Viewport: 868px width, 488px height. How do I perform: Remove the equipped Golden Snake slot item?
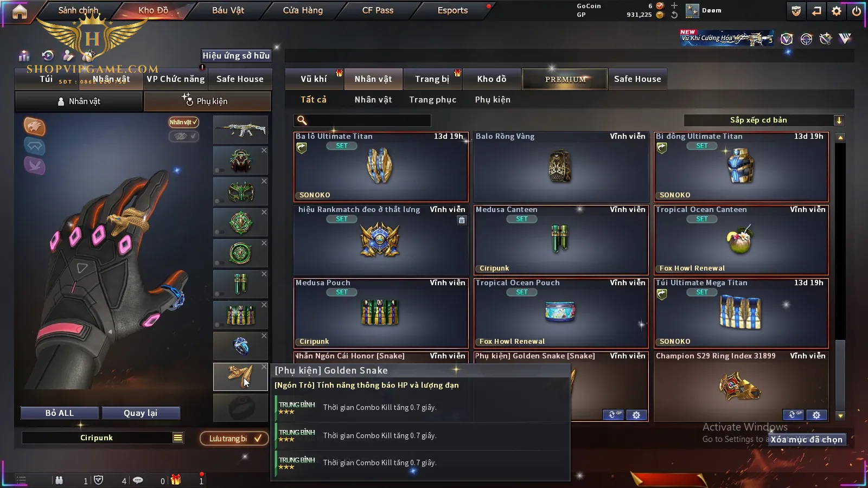[264, 367]
